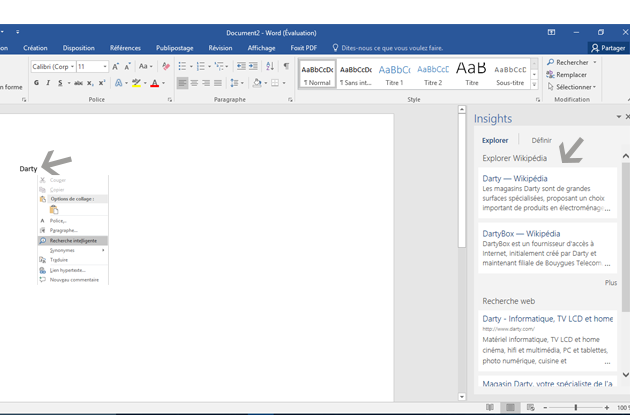The image size is (630, 415).
Task: Open the Calibri font name dropdown
Action: [72, 67]
